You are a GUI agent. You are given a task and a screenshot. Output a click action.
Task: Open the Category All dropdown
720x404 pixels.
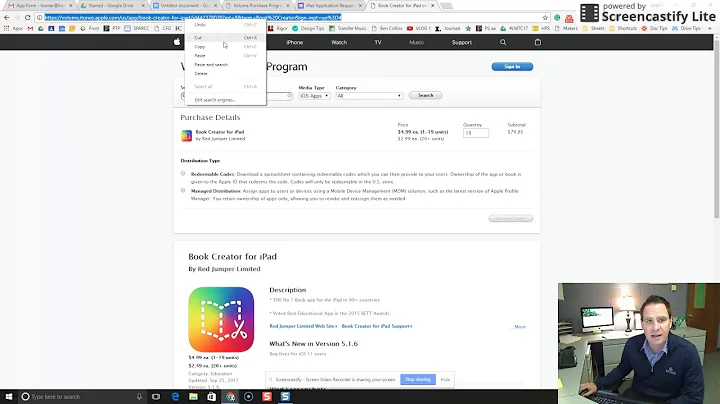369,96
